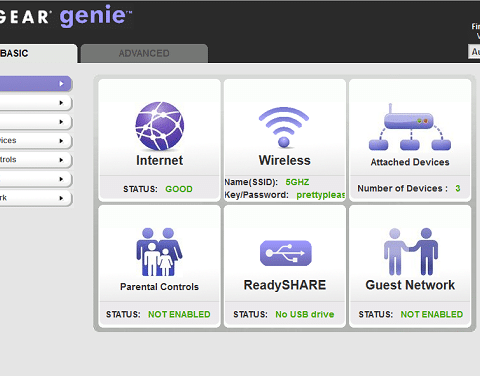Open the Internet globe icon
Viewport: 480px width, 376px height.
(160, 126)
